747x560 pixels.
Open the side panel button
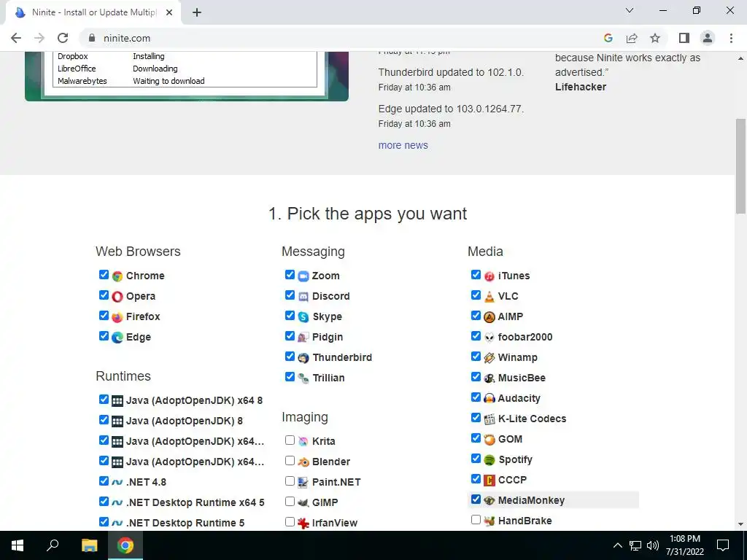click(684, 38)
